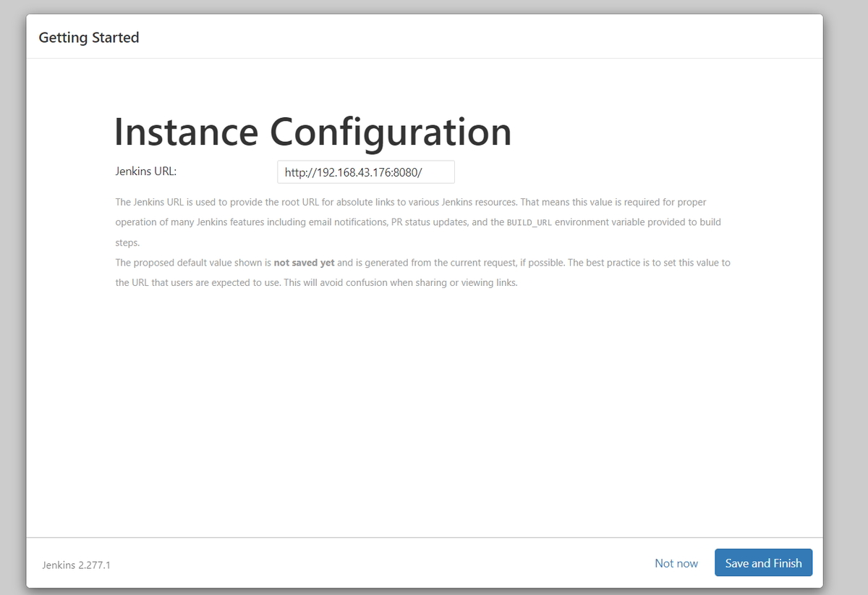Dismiss setup by choosing Not now
The image size is (868, 595).
coord(676,562)
